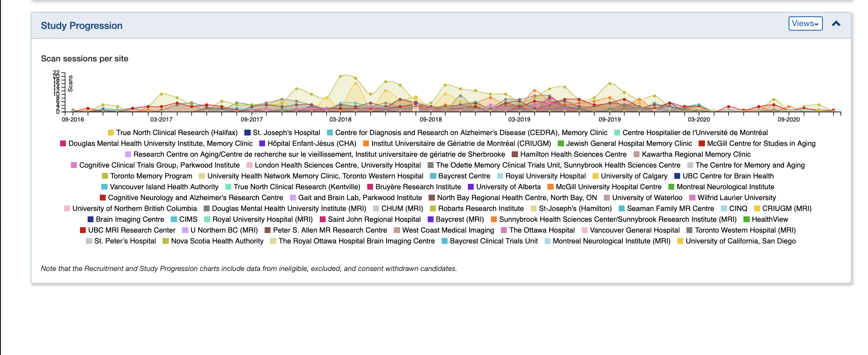
Task: Toggle McGill Centre for Studies in Aging series
Action: click(757, 144)
